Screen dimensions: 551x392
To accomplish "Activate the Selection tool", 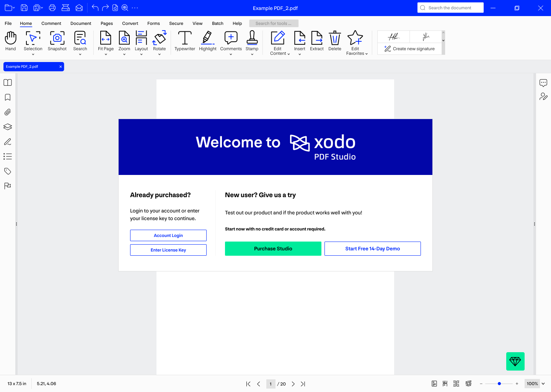I will 33,41.
